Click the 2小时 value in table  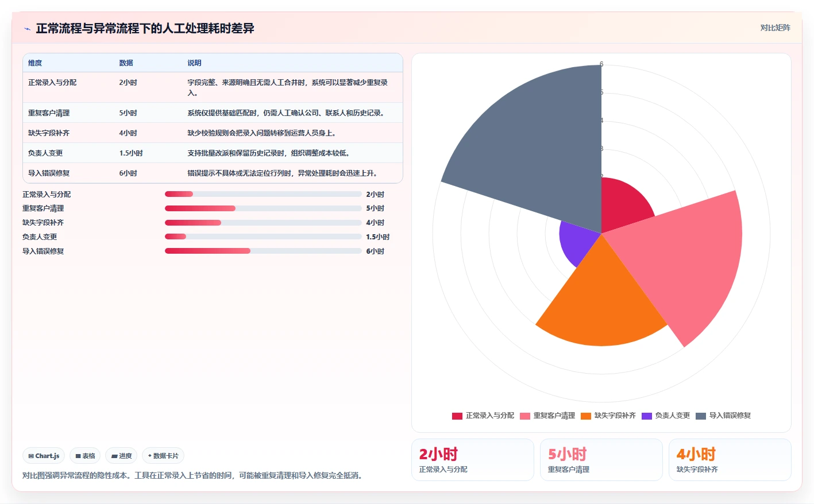tap(128, 83)
